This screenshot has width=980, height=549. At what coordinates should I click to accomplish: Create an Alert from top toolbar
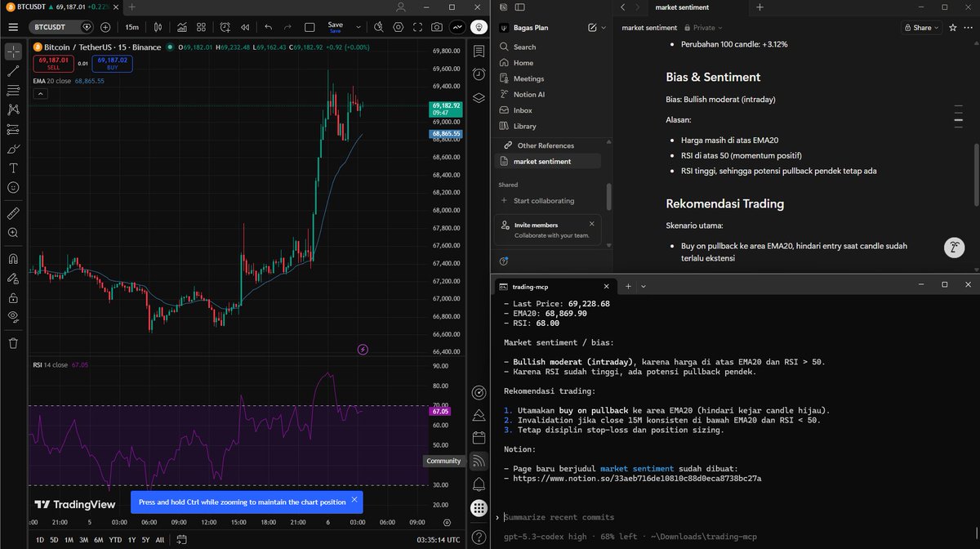tap(224, 27)
